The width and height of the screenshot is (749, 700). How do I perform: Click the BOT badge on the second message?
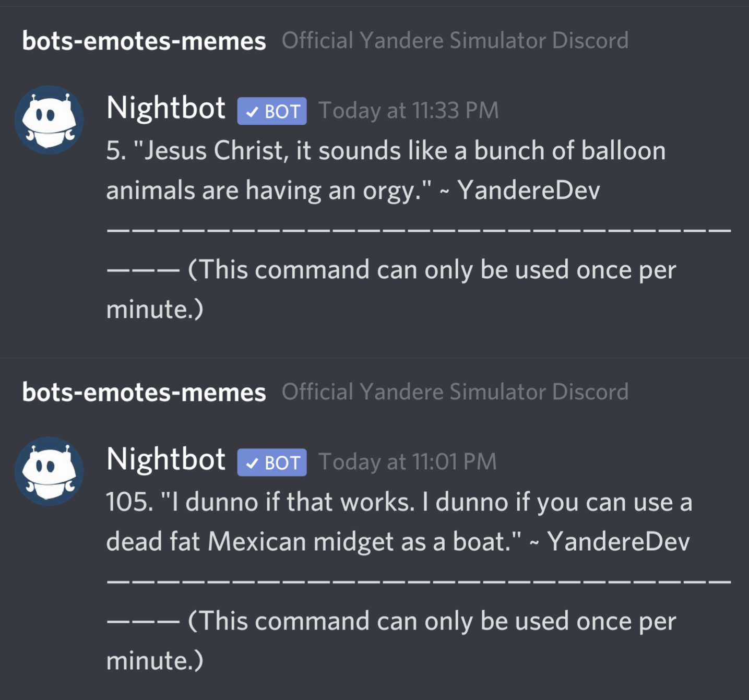point(272,462)
